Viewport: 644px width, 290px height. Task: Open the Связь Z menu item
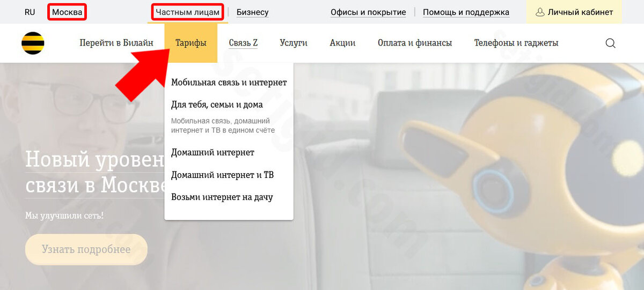(x=243, y=43)
